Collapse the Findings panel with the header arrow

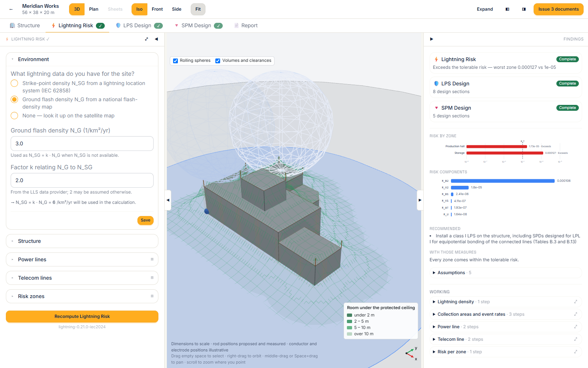tap(432, 39)
